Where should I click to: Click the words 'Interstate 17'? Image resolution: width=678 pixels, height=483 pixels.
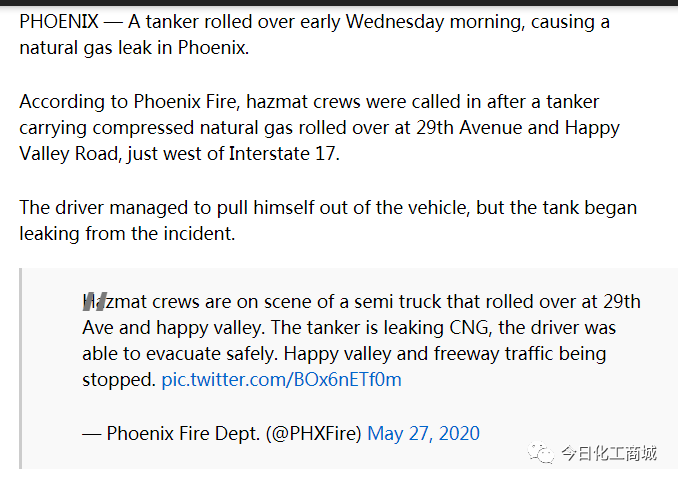[282, 154]
